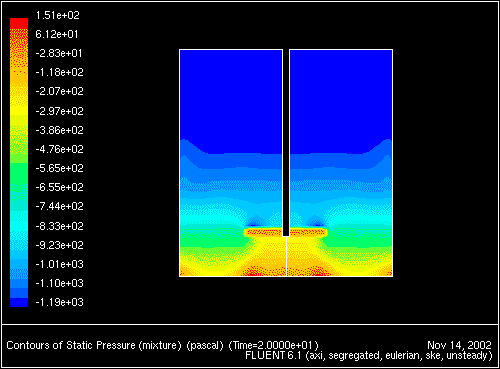Click the Nov 14, 2002 date text

(x=459, y=345)
